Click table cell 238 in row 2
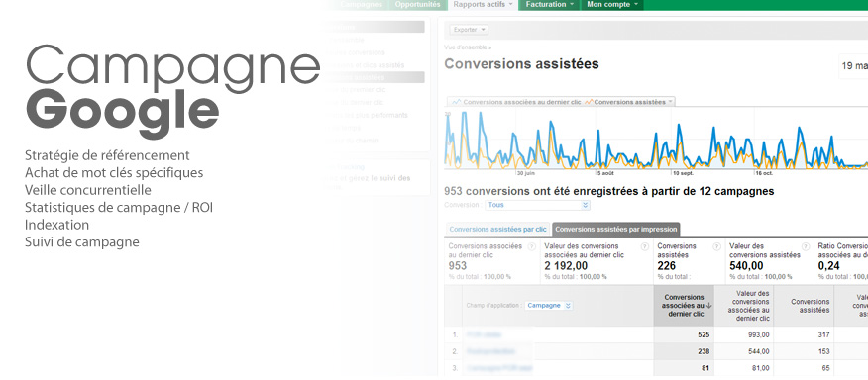Viewport: 868px width, 380px height. pyautogui.click(x=703, y=351)
